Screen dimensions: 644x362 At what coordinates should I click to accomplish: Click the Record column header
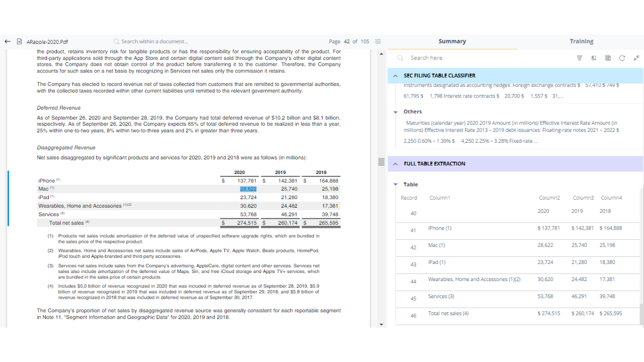(409, 198)
